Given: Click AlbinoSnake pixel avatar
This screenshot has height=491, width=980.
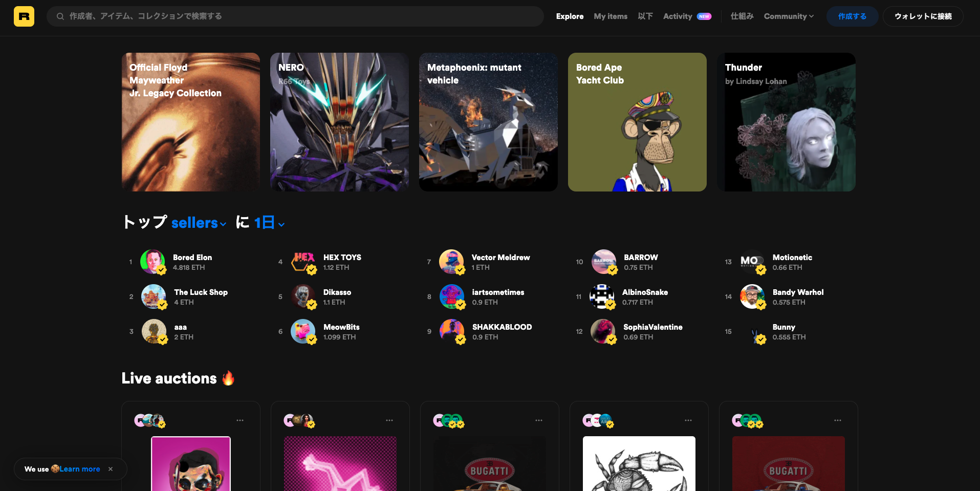Looking at the screenshot, I should point(602,296).
